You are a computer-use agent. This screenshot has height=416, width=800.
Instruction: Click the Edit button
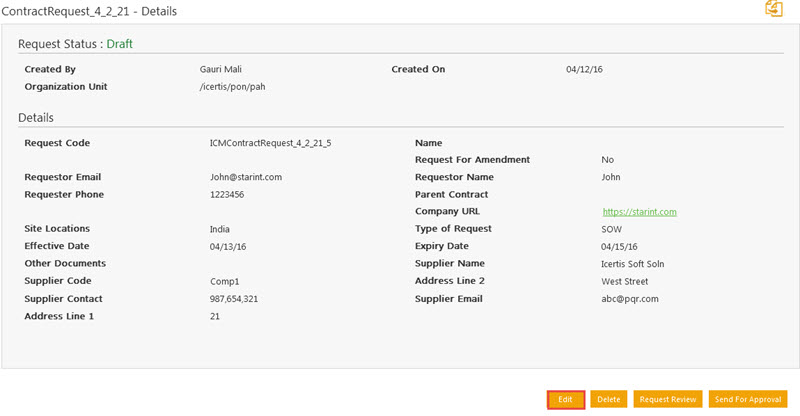coord(565,399)
